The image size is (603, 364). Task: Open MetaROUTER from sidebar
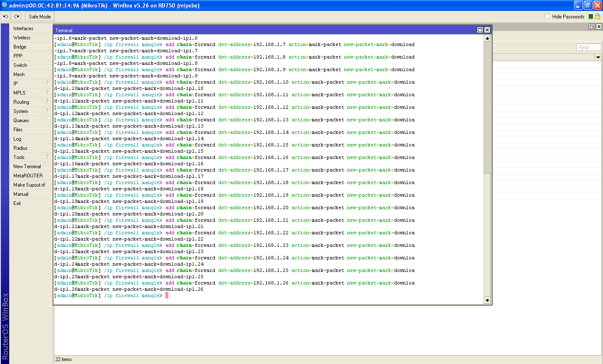click(28, 176)
